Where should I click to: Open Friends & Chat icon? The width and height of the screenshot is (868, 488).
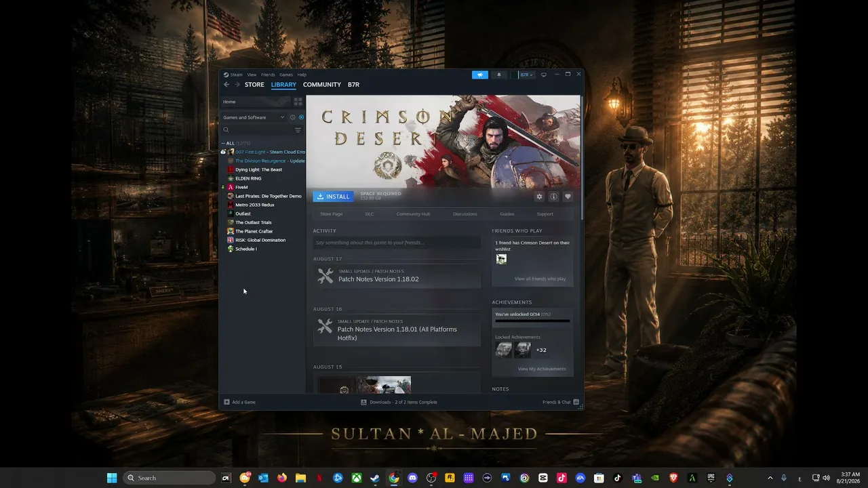pyautogui.click(x=576, y=402)
